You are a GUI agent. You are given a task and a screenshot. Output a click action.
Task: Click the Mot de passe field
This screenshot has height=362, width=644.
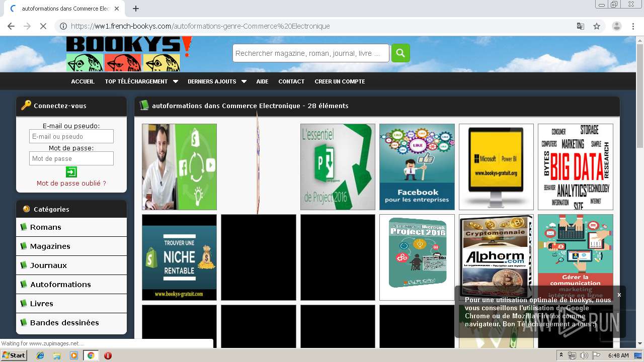pyautogui.click(x=71, y=158)
